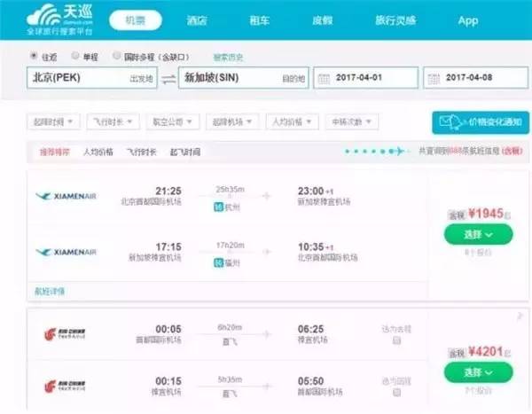
Task: Sort results by 飞行时长
Action: coord(140,152)
